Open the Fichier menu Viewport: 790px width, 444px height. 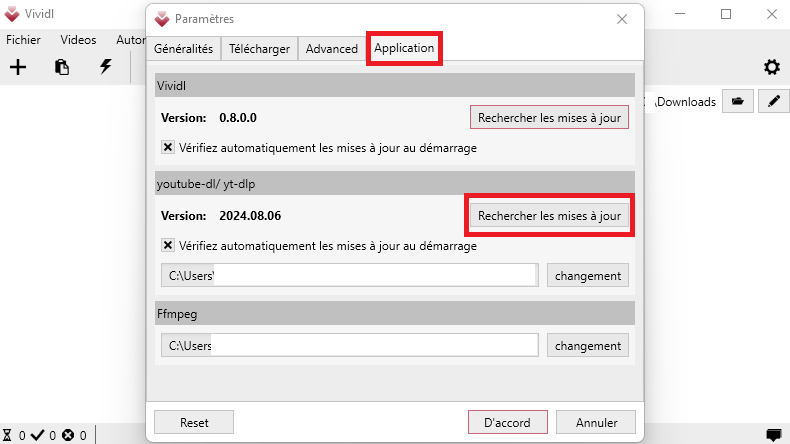[23, 40]
